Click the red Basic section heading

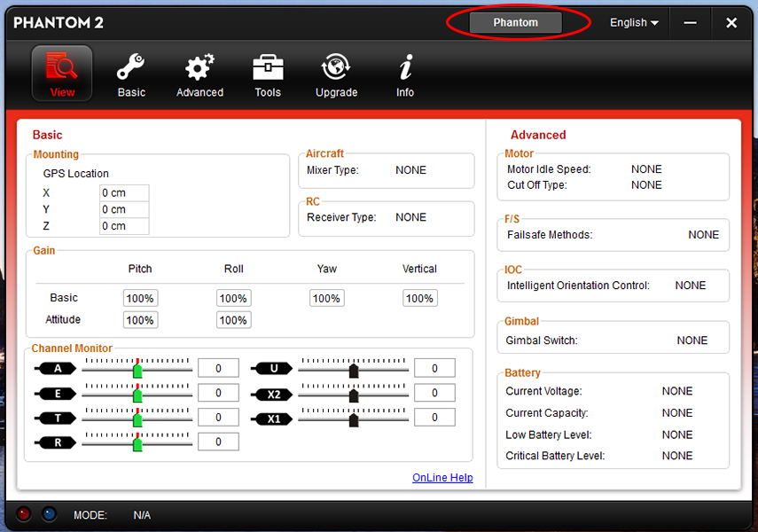pos(47,135)
